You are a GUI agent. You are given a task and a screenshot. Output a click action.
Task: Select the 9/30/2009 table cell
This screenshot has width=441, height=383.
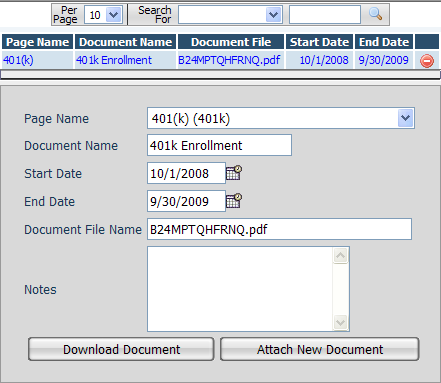pos(384,60)
